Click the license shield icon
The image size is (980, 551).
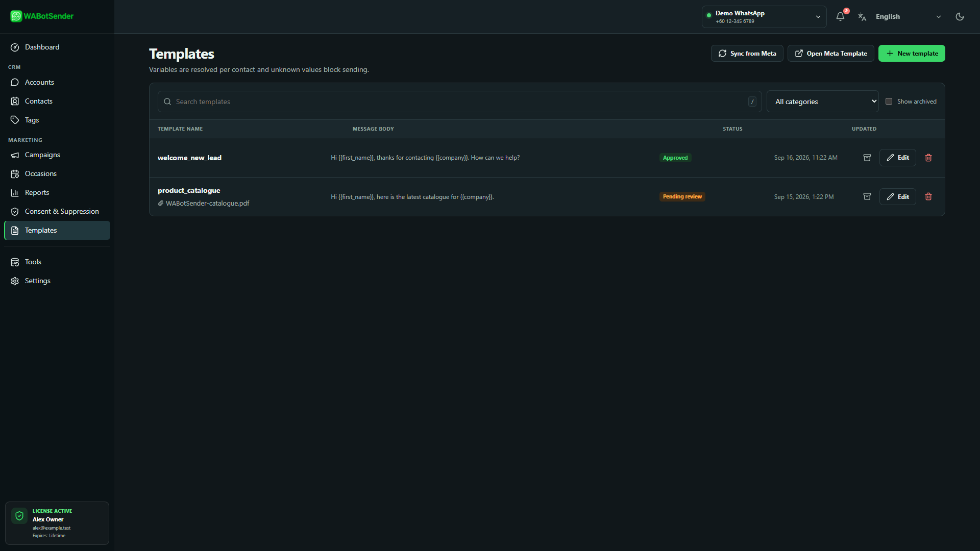point(19,516)
